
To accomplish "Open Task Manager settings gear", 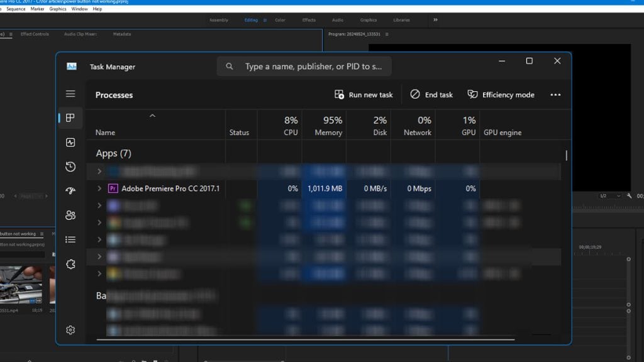I will [x=70, y=330].
